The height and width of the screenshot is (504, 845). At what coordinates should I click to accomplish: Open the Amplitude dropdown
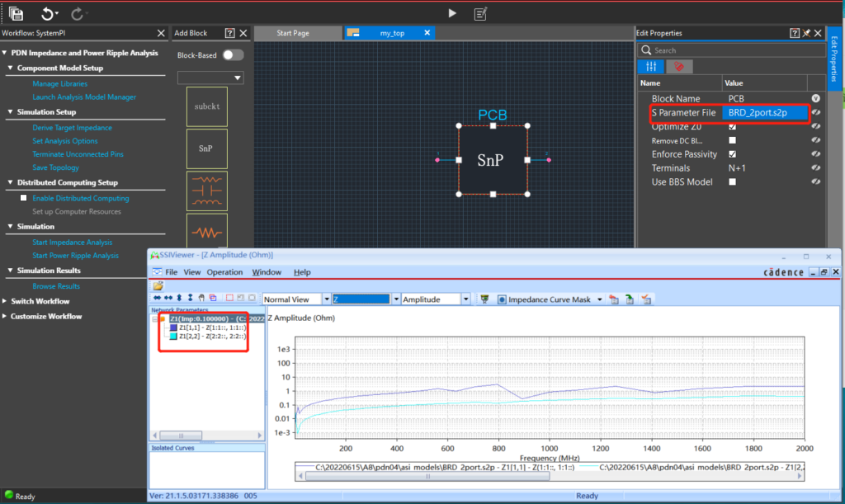click(466, 299)
